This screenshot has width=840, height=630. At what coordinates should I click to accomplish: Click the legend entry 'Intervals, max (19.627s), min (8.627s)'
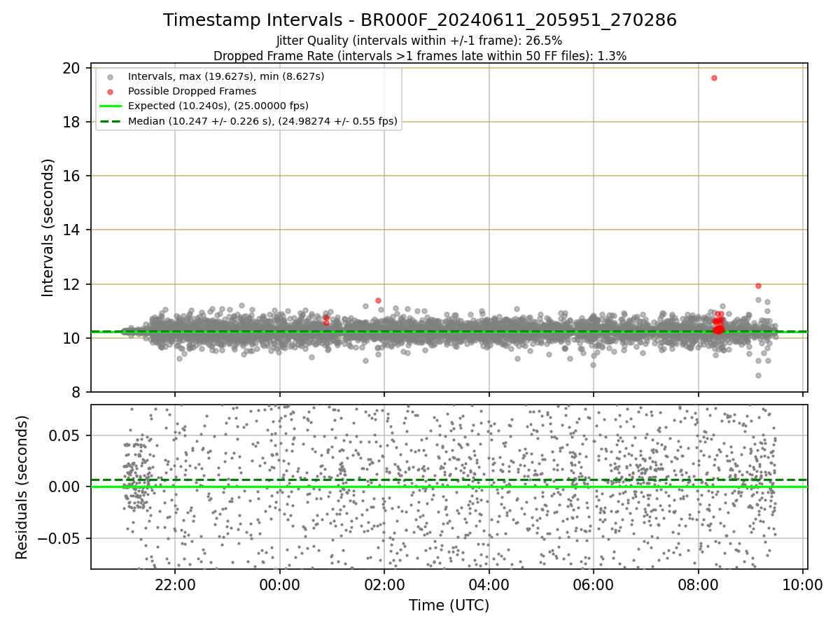(x=226, y=76)
